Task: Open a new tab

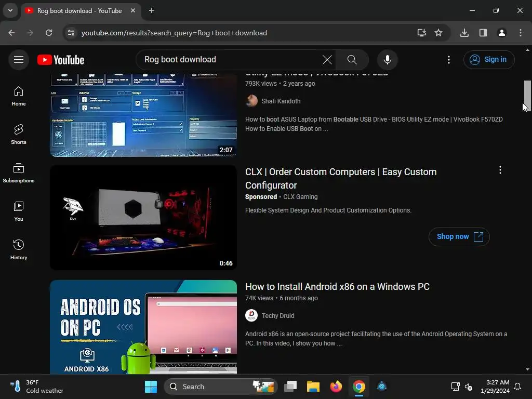Action: [152, 10]
